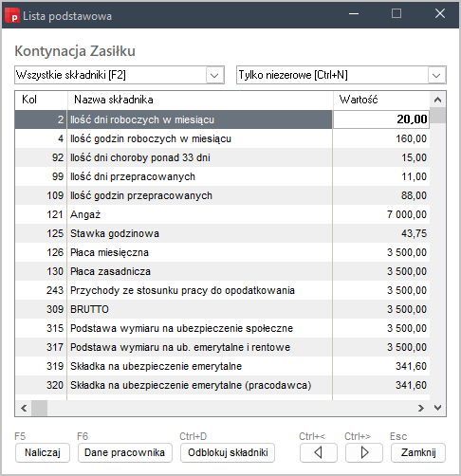Image resolution: width=461 pixels, height=476 pixels.
Task: Minimize the Lista podstawowa window
Action: pyautogui.click(x=354, y=13)
